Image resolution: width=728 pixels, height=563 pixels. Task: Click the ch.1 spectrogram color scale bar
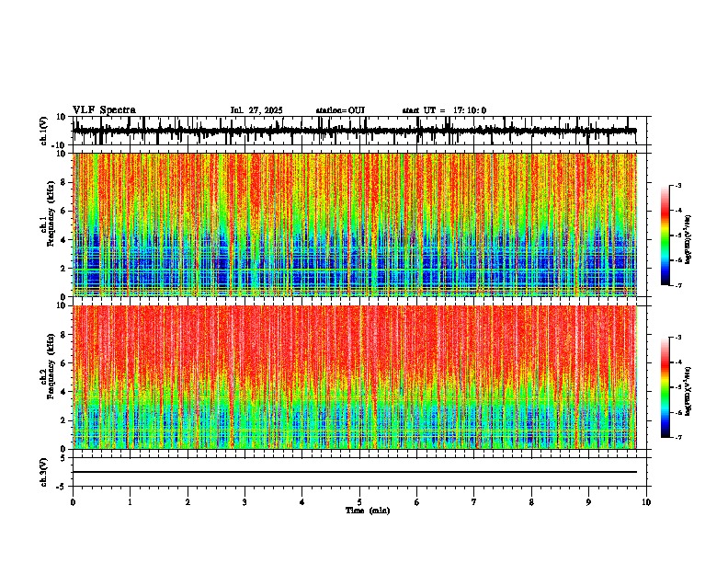[665, 236]
